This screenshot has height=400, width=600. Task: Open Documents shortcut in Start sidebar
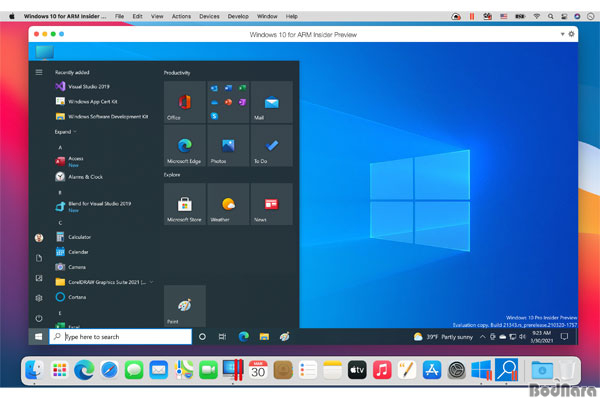tap(39, 258)
